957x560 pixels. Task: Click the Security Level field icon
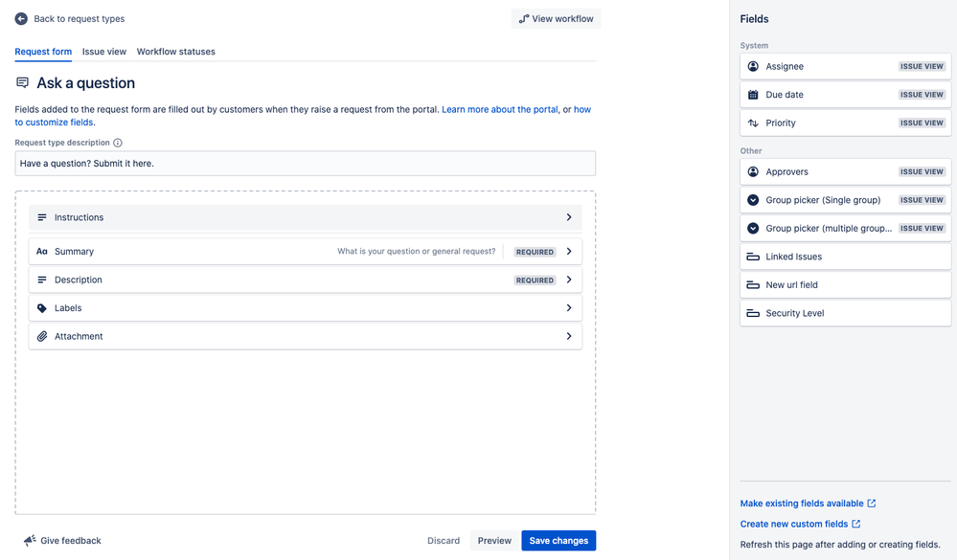(x=753, y=313)
